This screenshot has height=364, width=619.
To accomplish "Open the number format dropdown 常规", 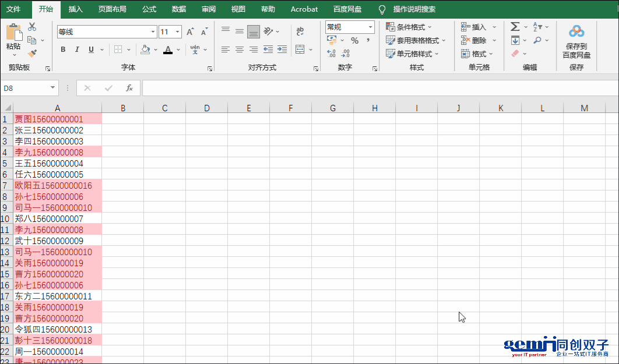I will coord(370,27).
